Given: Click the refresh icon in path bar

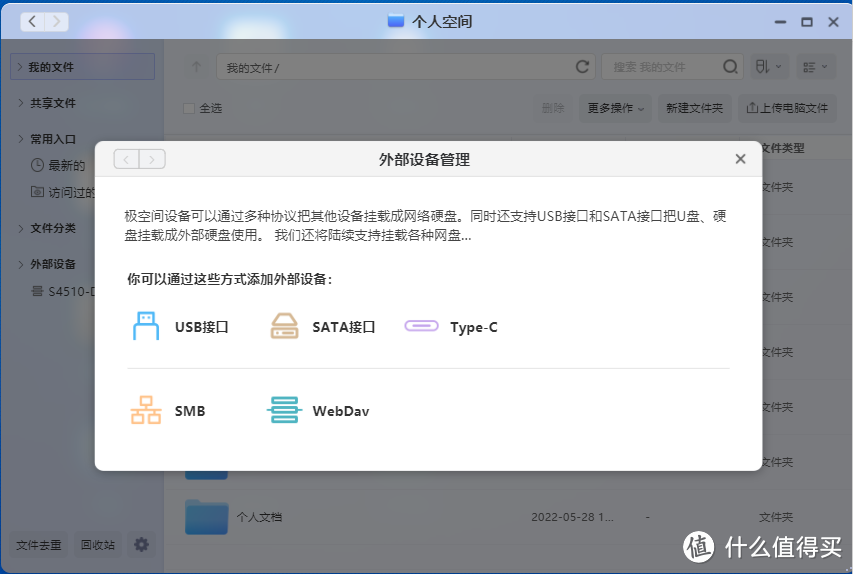Looking at the screenshot, I should coord(582,67).
